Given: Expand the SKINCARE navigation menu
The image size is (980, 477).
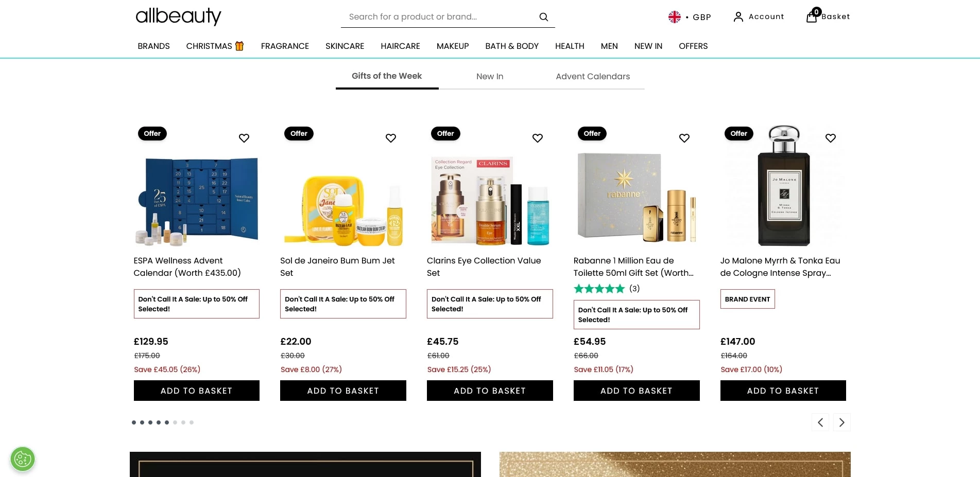Looking at the screenshot, I should pyautogui.click(x=345, y=46).
